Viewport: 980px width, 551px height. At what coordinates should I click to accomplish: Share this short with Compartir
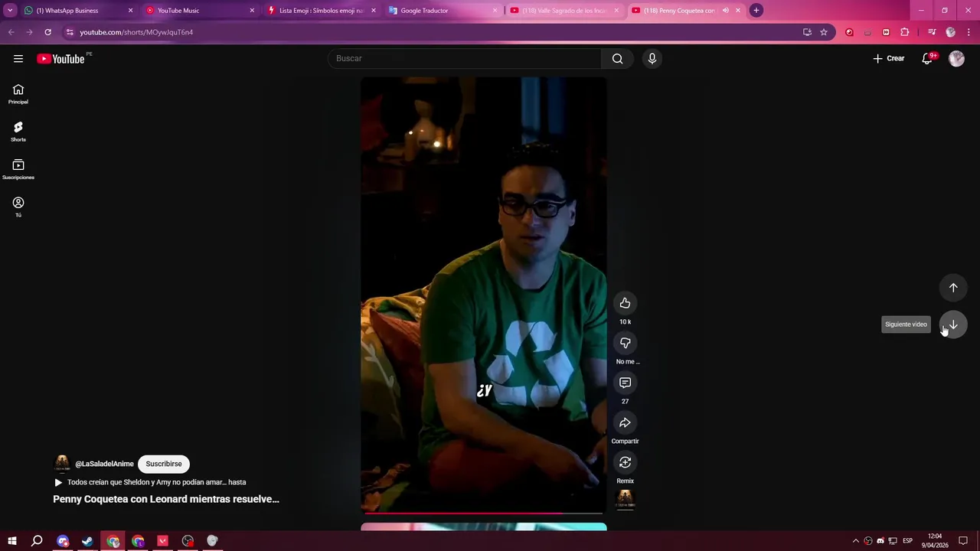(625, 422)
